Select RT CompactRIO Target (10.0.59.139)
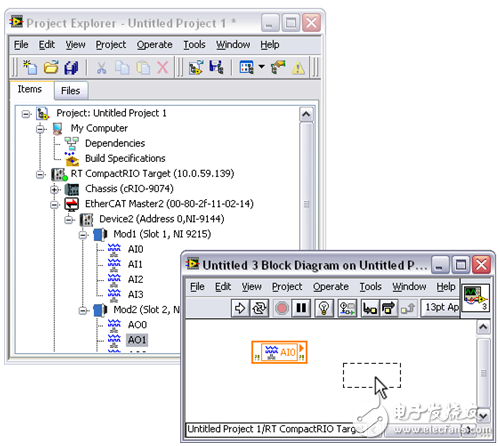 152,174
